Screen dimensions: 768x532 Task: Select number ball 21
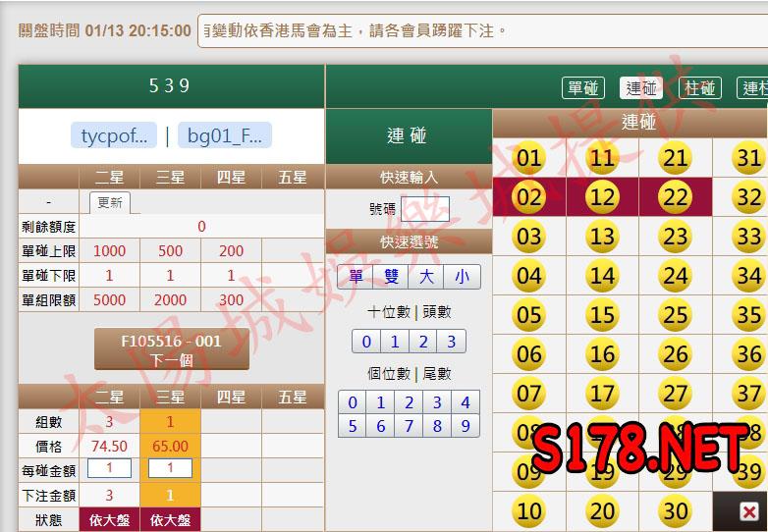(x=676, y=158)
